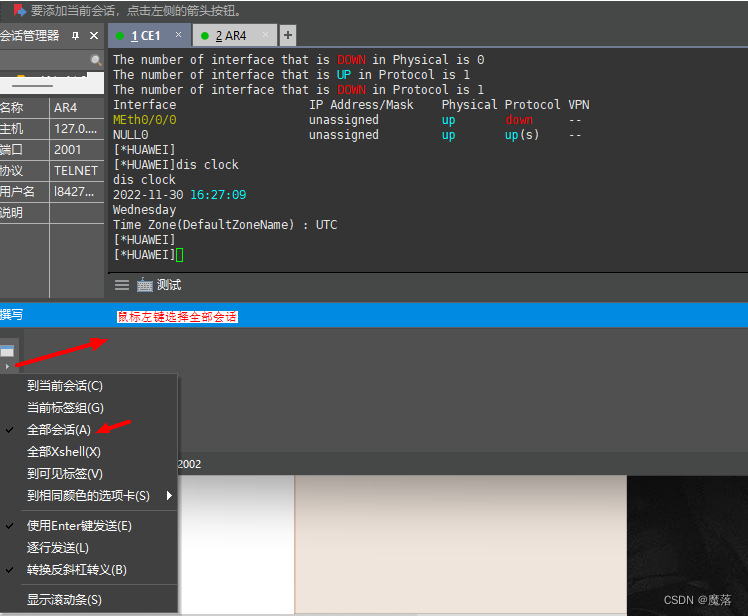This screenshot has height=616, width=748.
Task: Toggle 使用Enter键发送(E) option
Action: click(x=79, y=525)
